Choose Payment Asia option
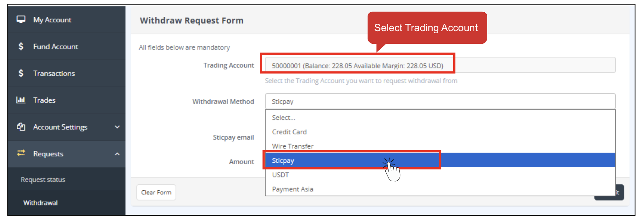 pos(293,189)
